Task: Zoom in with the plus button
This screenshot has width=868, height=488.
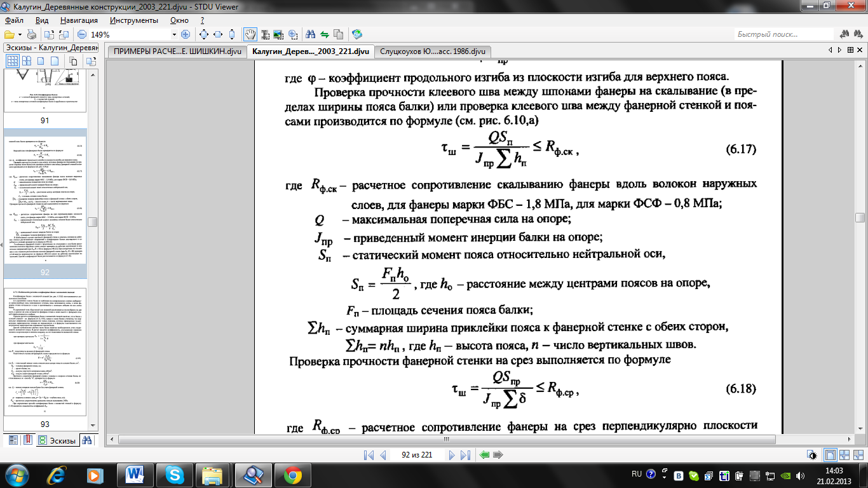Action: tap(186, 34)
